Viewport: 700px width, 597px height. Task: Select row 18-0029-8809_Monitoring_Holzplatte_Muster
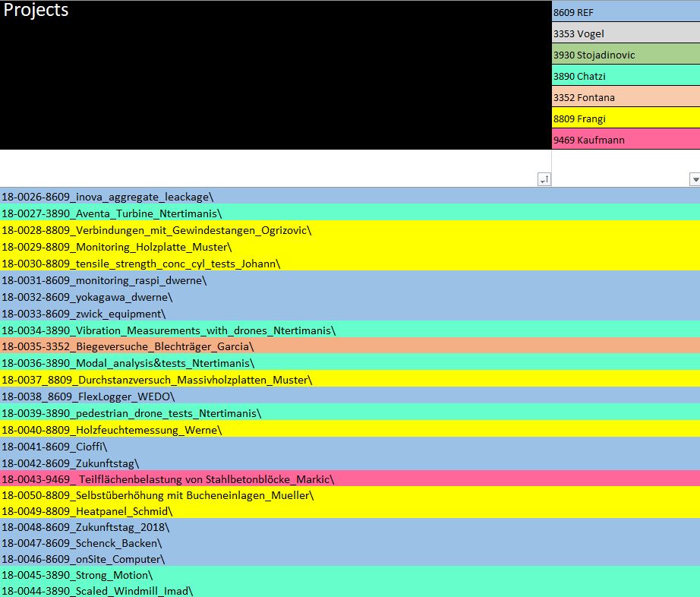coord(350,246)
